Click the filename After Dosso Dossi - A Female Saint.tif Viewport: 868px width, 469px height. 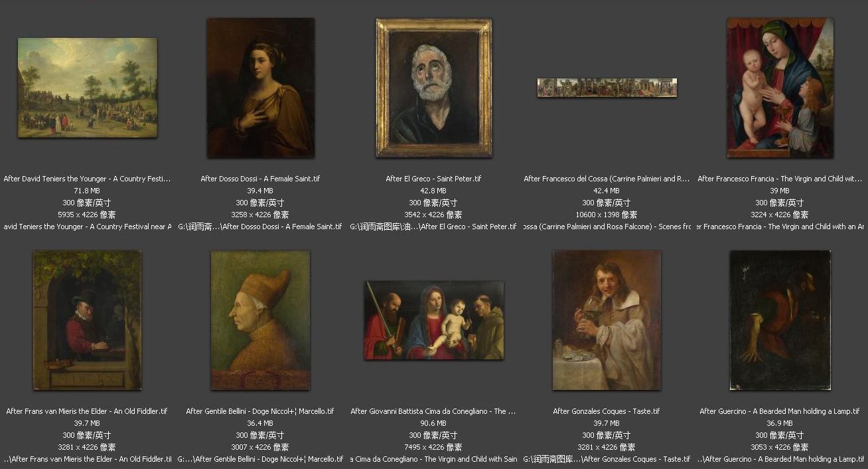(x=260, y=179)
